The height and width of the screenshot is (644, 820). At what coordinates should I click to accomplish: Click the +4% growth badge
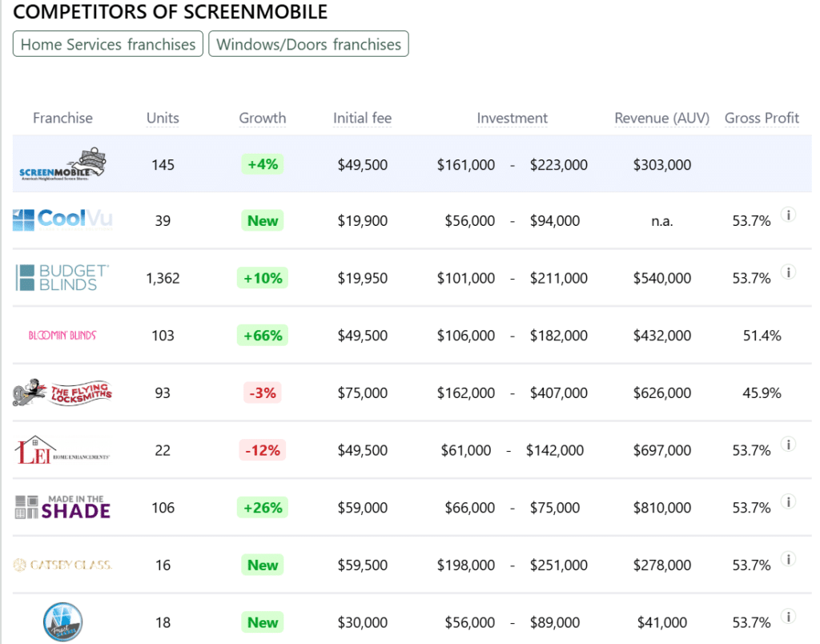point(263,164)
